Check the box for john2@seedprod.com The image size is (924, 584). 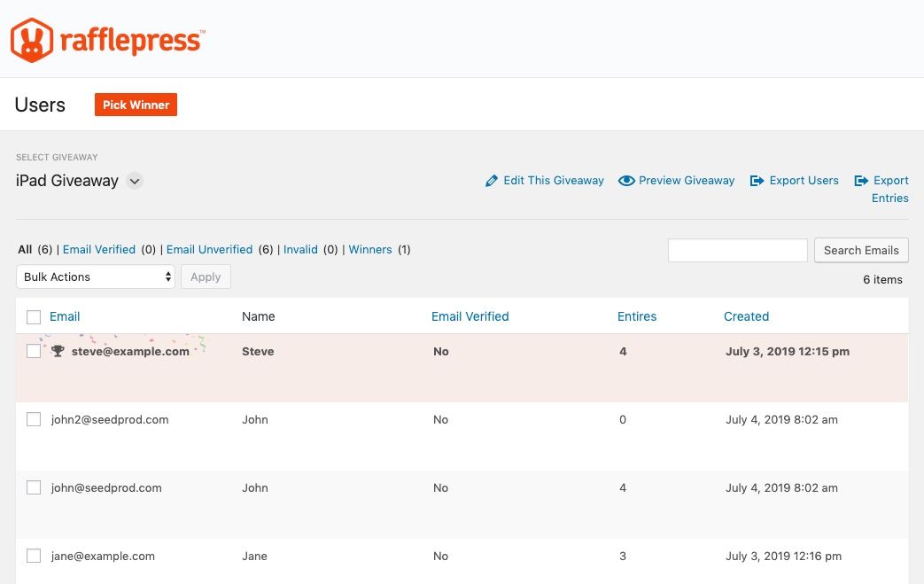[34, 419]
